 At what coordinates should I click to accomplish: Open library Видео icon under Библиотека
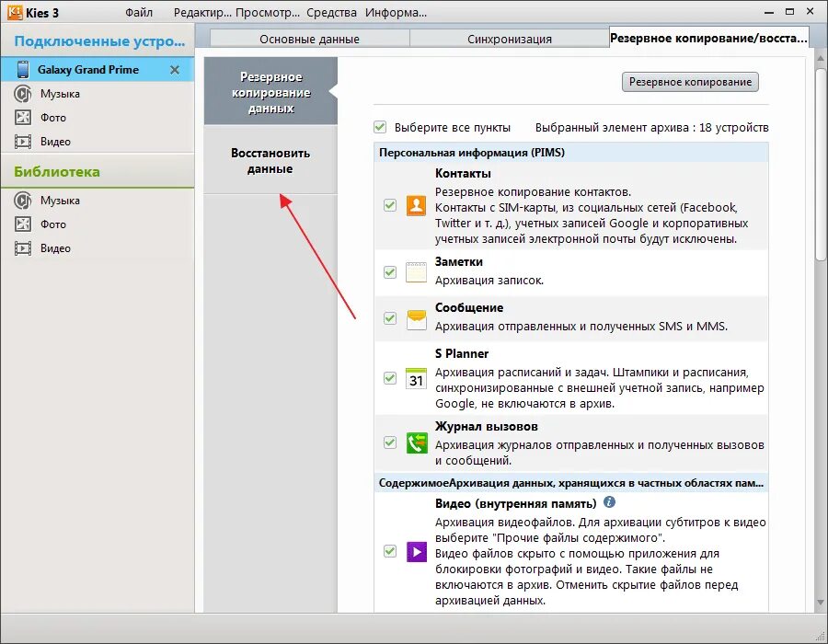point(23,248)
